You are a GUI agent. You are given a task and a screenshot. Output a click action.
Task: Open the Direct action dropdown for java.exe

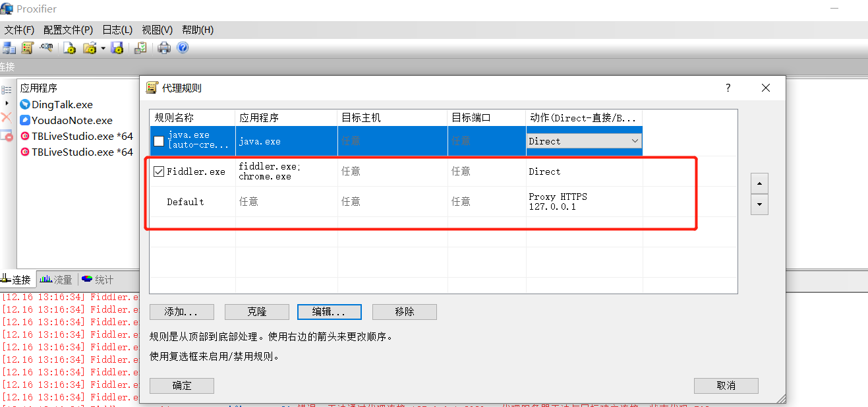point(584,141)
